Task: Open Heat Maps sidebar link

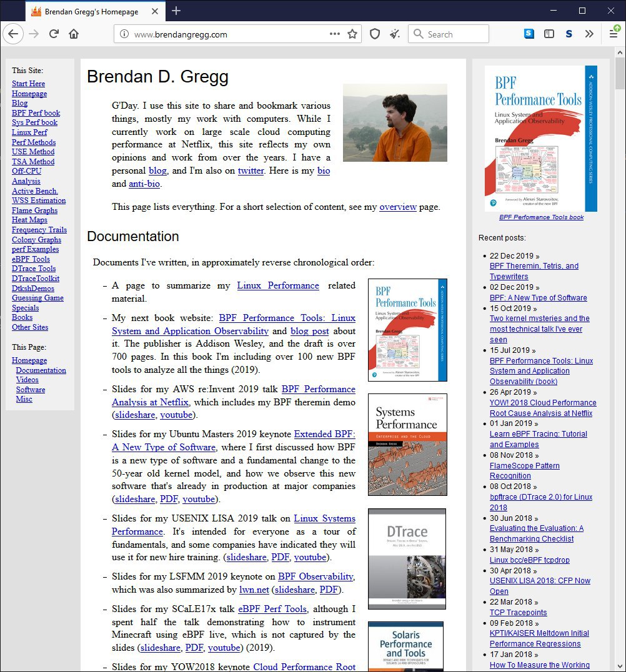Action: coord(29,220)
